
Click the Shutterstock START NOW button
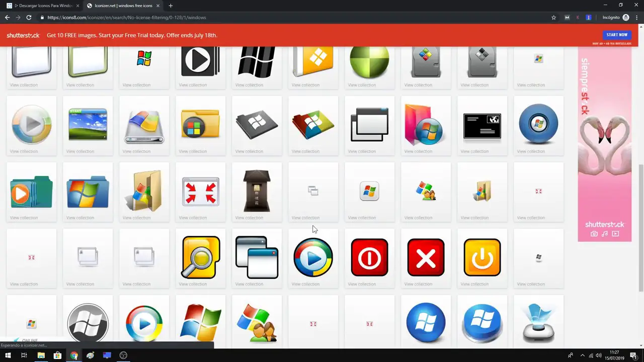pos(617,35)
